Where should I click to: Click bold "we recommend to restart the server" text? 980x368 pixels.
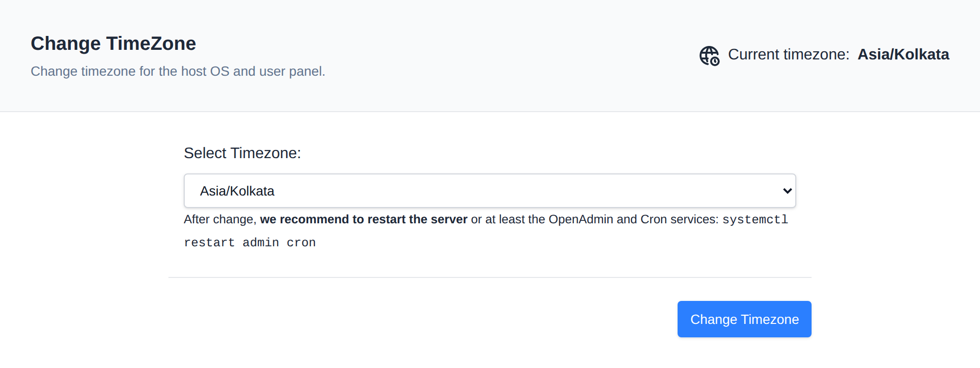[364, 219]
